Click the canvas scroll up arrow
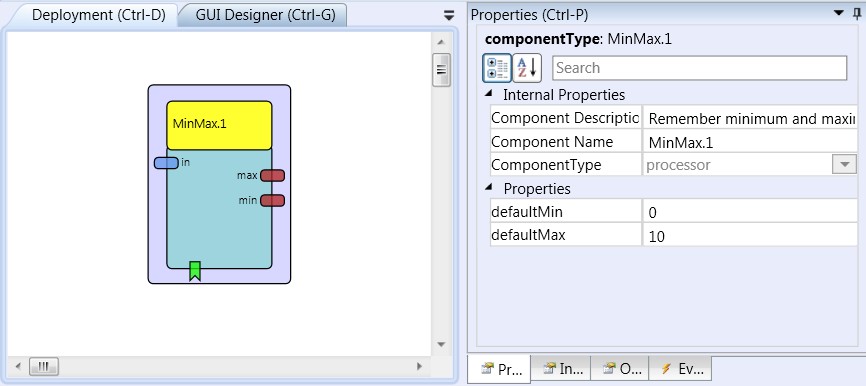The height and width of the screenshot is (386, 866). tap(441, 42)
